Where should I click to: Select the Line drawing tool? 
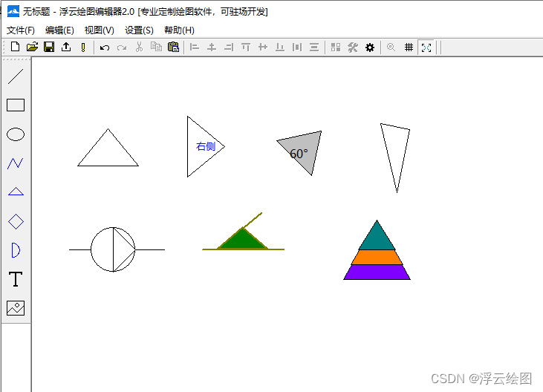pos(16,76)
